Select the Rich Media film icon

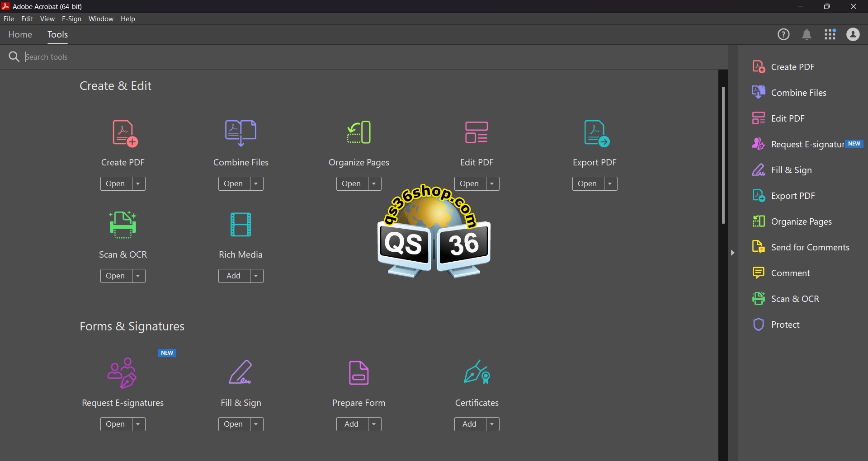point(241,225)
